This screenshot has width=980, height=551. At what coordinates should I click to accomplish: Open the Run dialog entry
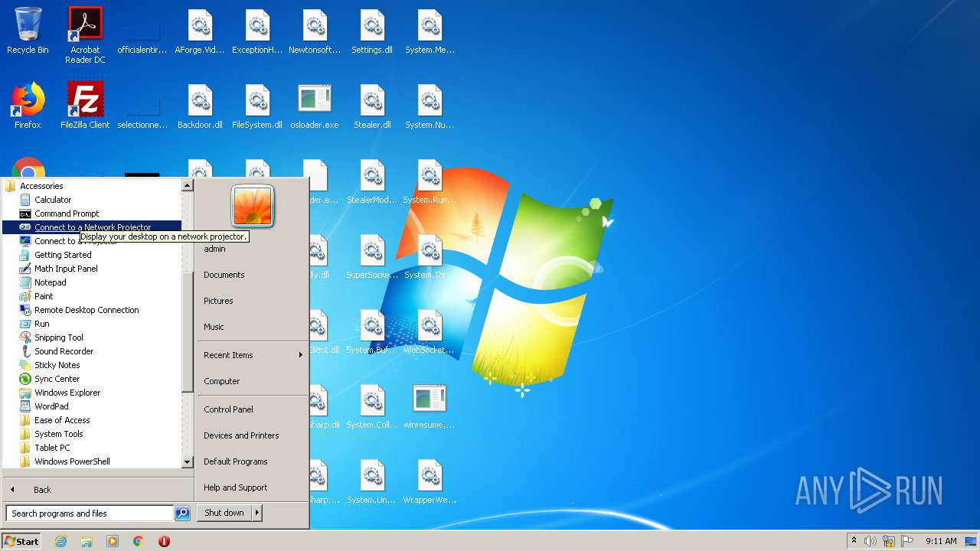(92, 324)
